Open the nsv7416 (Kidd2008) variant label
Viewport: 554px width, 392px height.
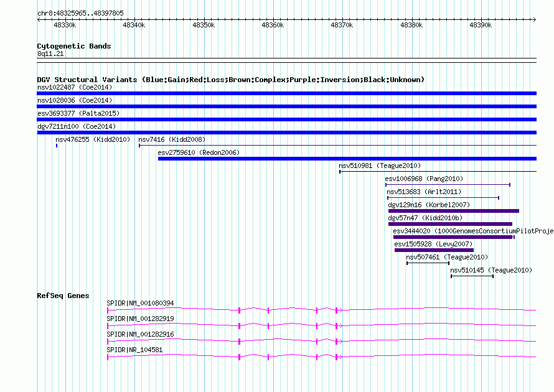(x=171, y=139)
